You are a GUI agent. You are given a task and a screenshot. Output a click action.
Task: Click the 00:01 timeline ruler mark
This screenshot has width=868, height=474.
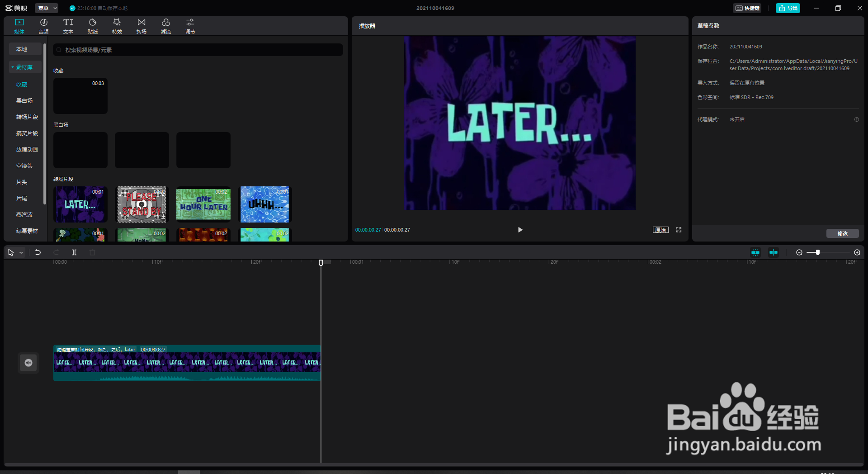click(357, 262)
